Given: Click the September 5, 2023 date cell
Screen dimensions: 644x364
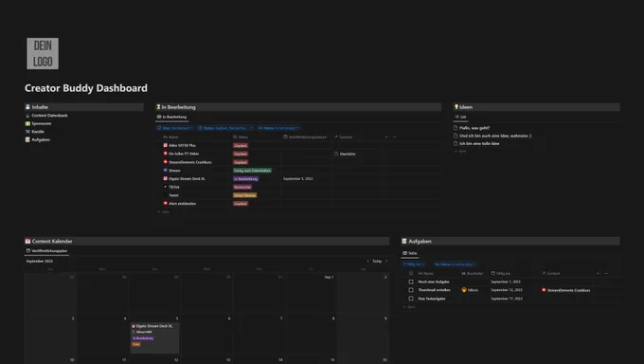Looking at the screenshot, I should [298, 179].
